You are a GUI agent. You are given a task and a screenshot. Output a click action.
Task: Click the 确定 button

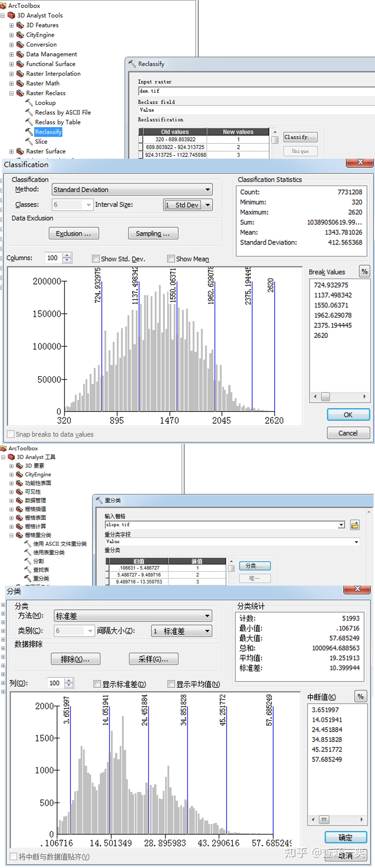pyautogui.click(x=346, y=837)
